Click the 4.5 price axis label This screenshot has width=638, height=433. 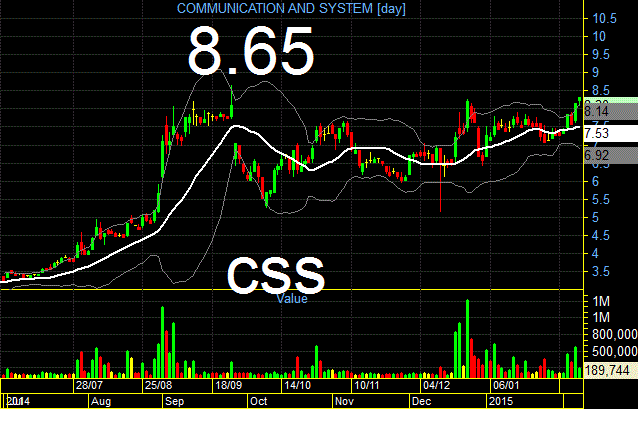tap(601, 235)
